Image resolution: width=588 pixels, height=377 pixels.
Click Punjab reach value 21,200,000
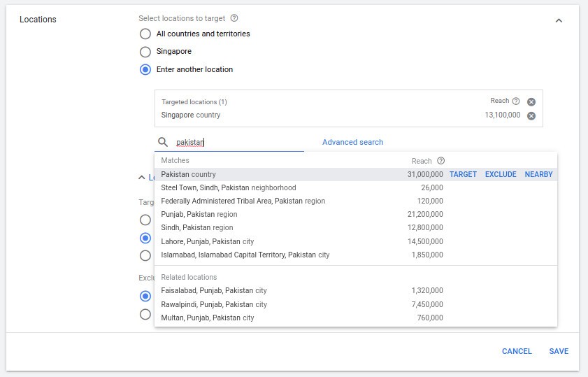coord(425,214)
